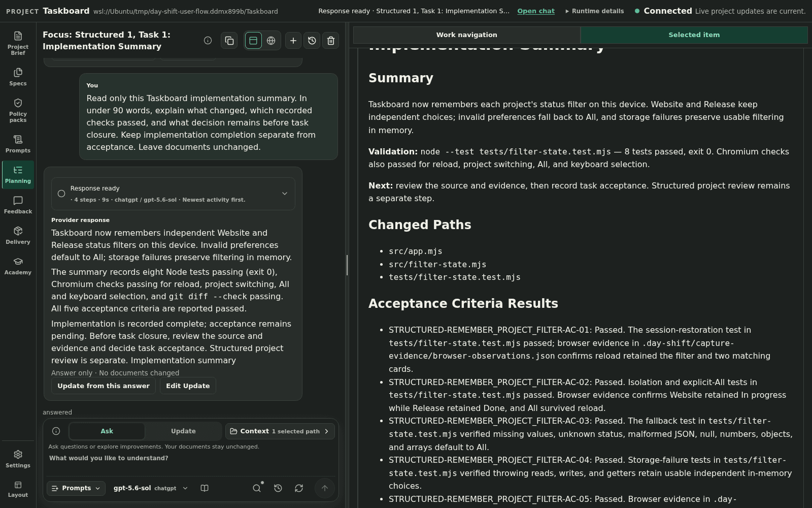Expand Runtime details
The image size is (812, 508).
(x=595, y=11)
